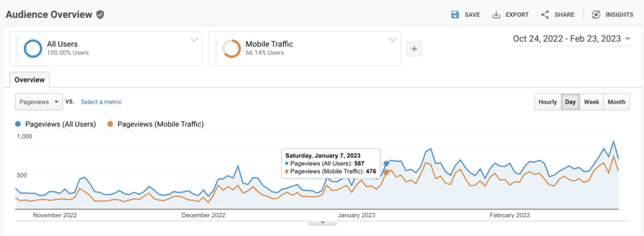Click the February 2023 axis label

tap(509, 215)
